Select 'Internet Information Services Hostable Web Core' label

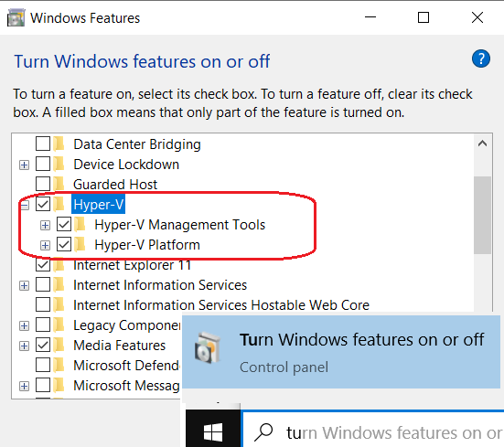point(221,305)
